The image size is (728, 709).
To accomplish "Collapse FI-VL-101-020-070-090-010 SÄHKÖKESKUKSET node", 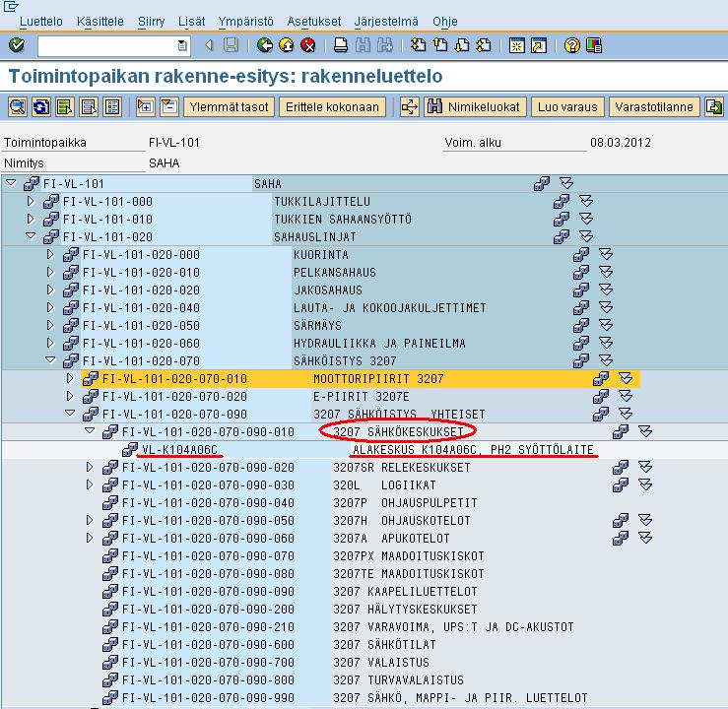I will pos(90,431).
